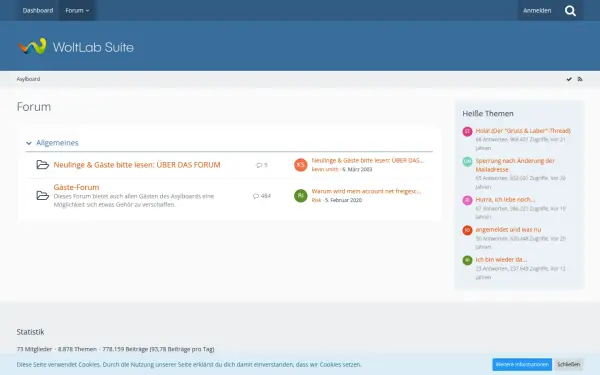Viewport: 600px width, 375px height.
Task: Go to Dashboard in navigation bar
Action: (x=38, y=10)
